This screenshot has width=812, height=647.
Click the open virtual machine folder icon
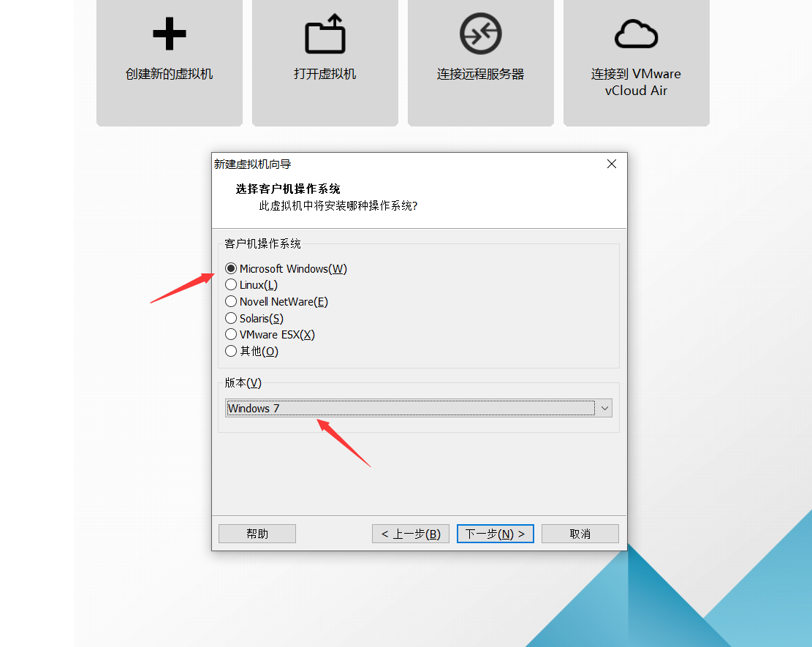(x=325, y=34)
